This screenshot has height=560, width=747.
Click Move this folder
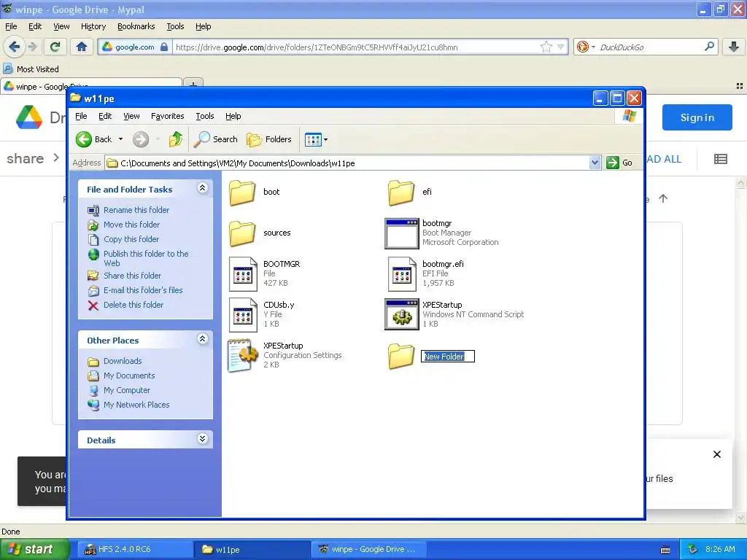click(131, 225)
